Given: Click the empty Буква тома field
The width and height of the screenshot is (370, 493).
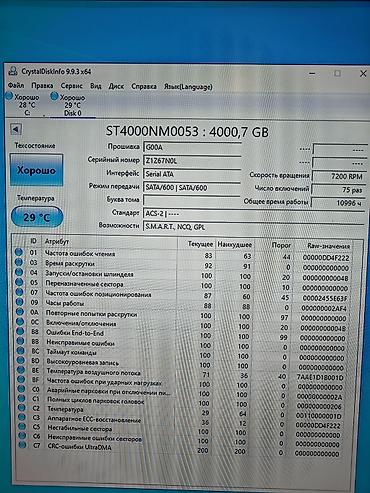Looking at the screenshot, I should point(192,200).
